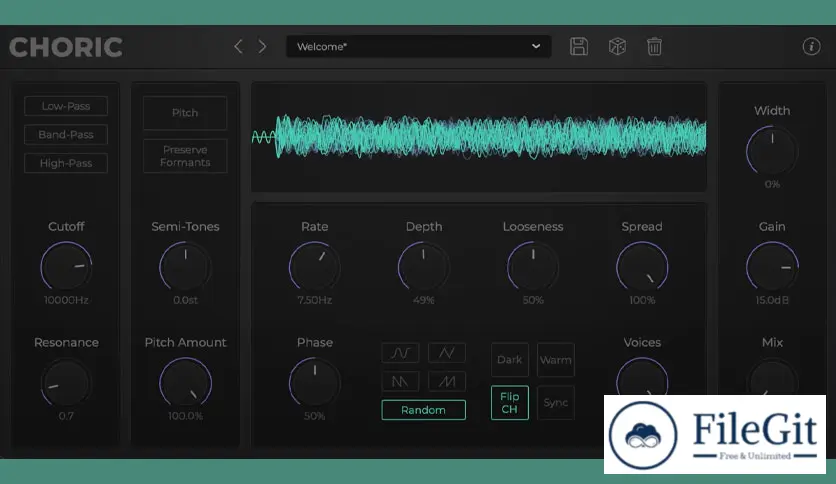The image size is (836, 484).
Task: Save preset with floppy disk icon
Action: (578, 47)
